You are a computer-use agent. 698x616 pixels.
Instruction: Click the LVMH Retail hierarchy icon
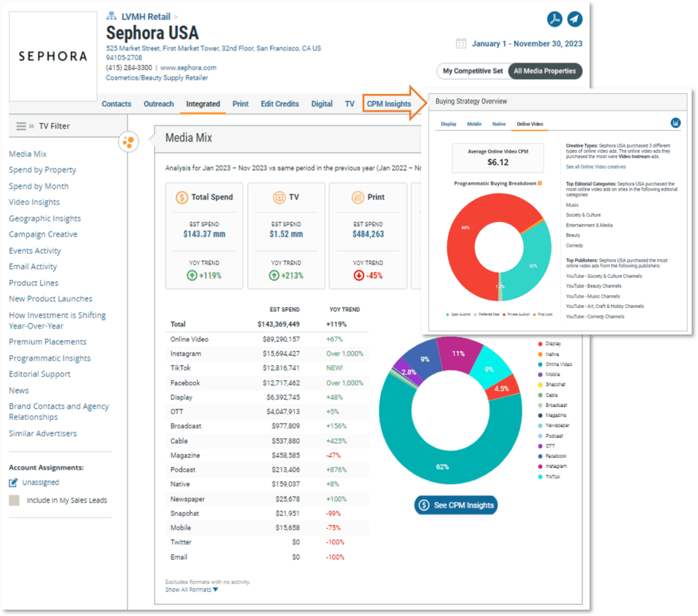coord(111,16)
